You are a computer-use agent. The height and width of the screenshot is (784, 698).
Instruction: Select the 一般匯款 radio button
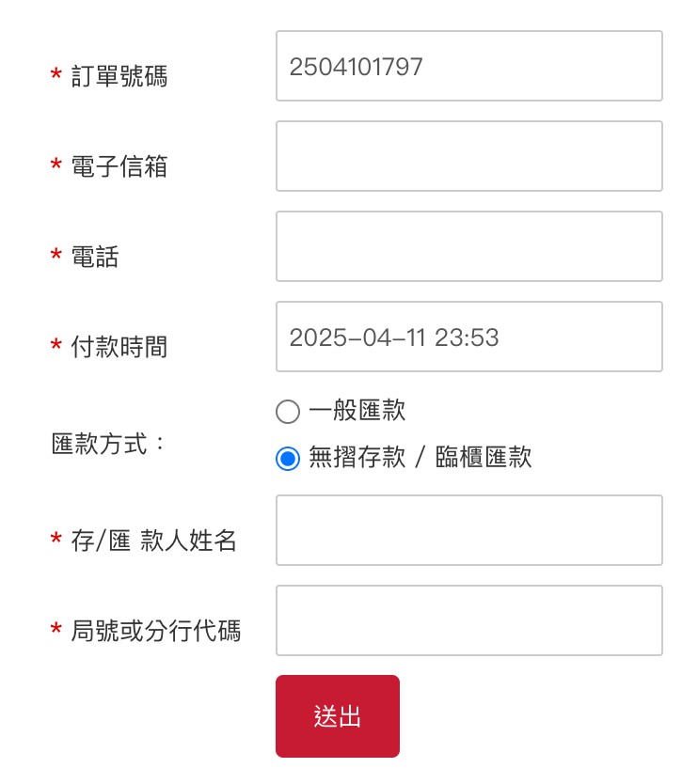[x=288, y=412]
